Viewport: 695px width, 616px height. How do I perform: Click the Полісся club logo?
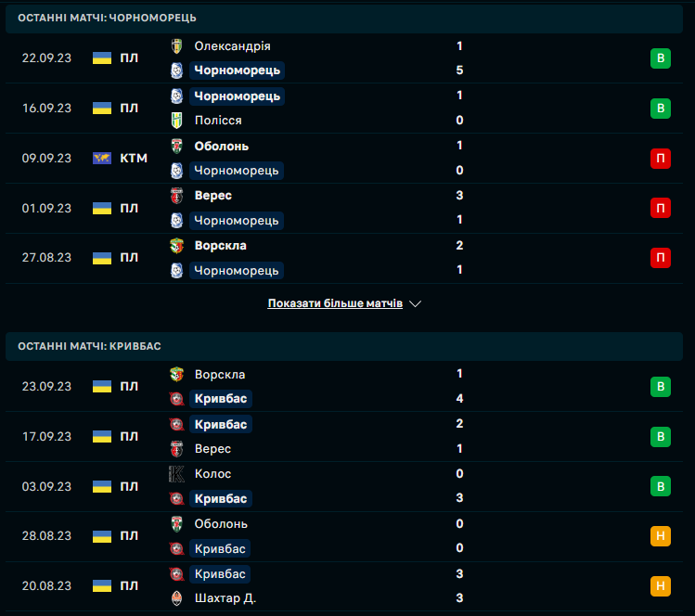pyautogui.click(x=176, y=121)
